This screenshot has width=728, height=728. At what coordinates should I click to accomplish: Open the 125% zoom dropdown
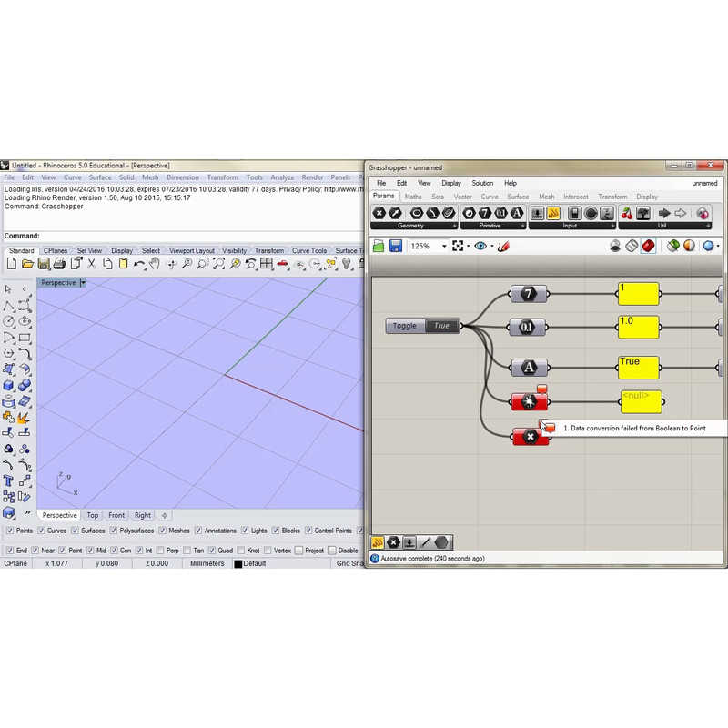click(444, 246)
